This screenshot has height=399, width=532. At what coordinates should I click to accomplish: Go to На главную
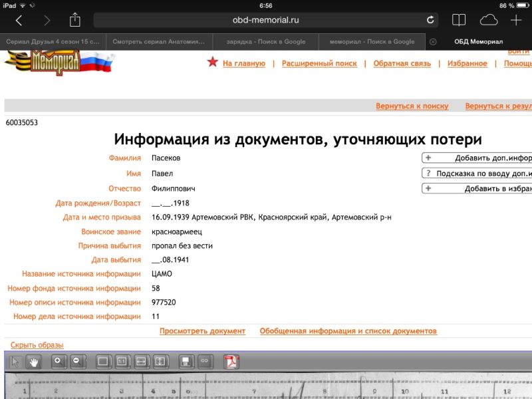[x=244, y=63]
